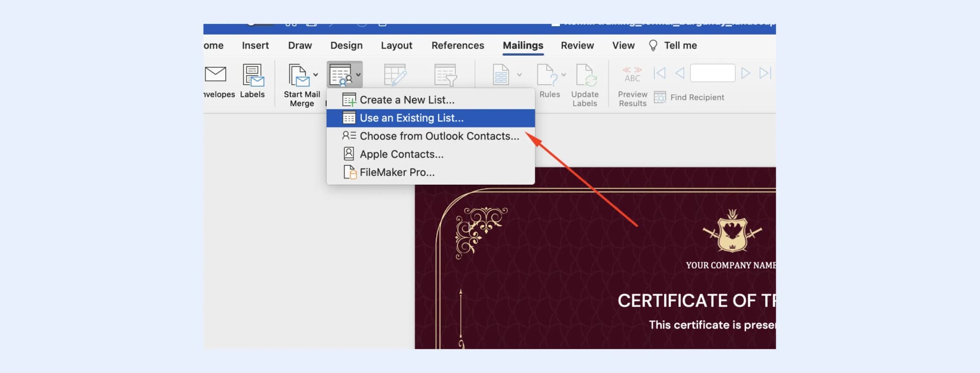Screen dimensions: 980x373
Task: Open the References tab
Action: tap(457, 45)
